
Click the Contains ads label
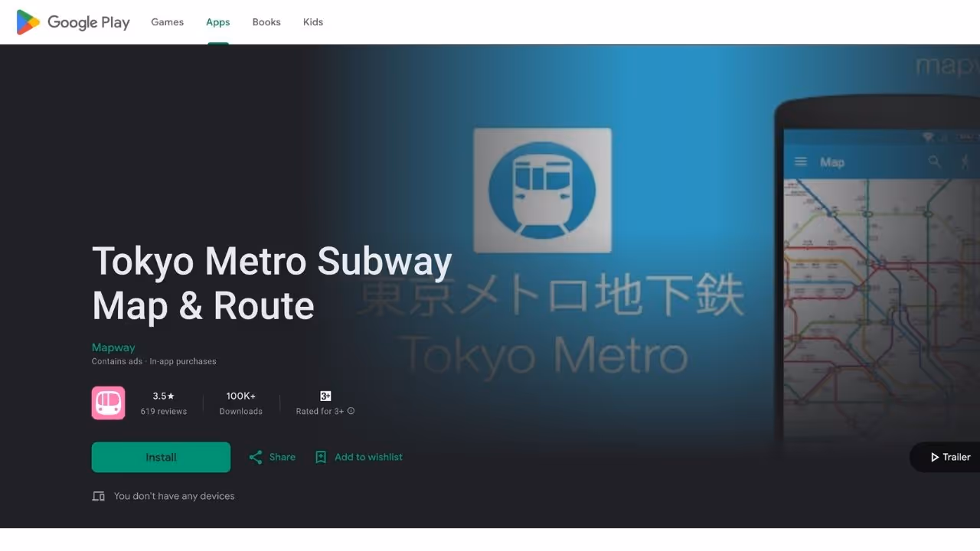pyautogui.click(x=117, y=361)
